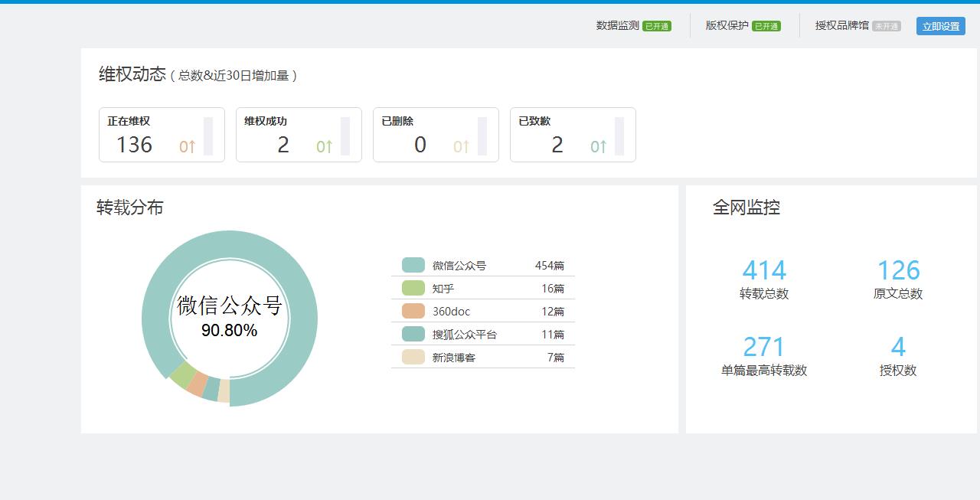Click the 搜狐公众平台 legend icon

(x=412, y=334)
